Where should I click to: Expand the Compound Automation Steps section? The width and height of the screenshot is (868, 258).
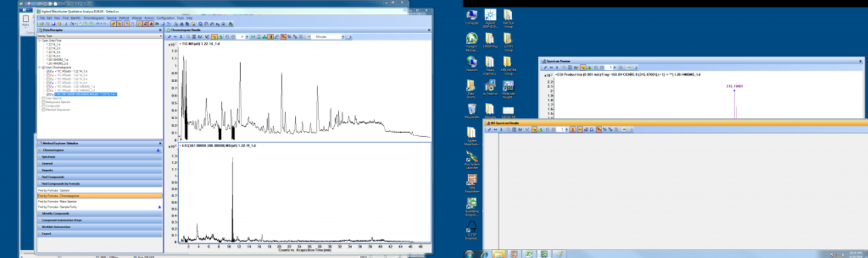click(x=99, y=220)
